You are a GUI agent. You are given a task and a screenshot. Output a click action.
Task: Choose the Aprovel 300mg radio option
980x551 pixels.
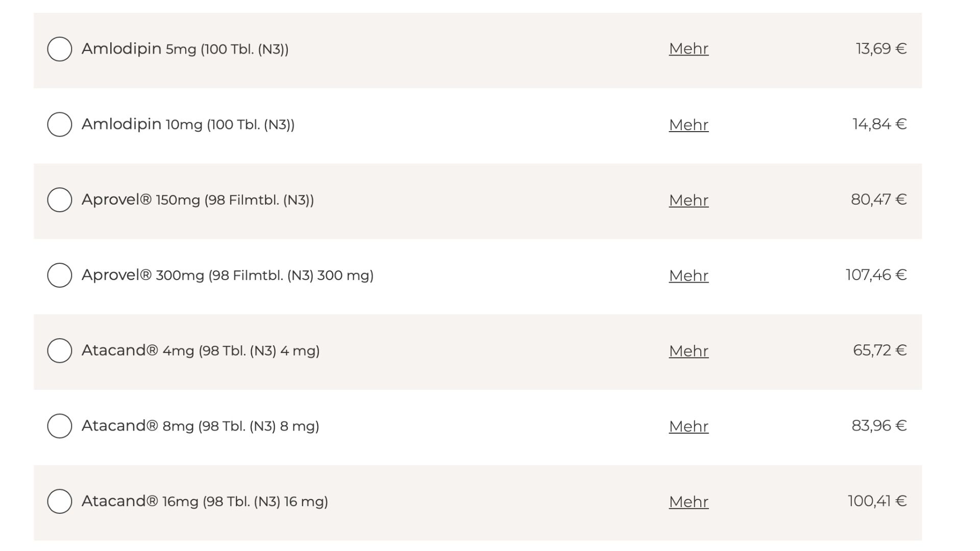tap(59, 275)
